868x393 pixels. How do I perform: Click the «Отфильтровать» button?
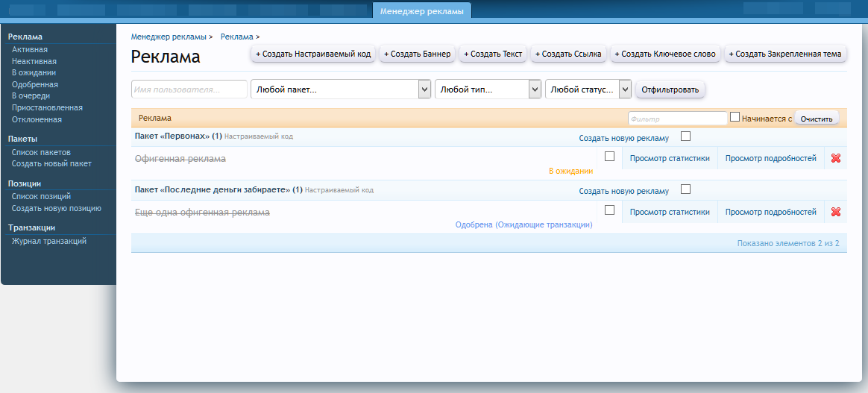(x=670, y=89)
